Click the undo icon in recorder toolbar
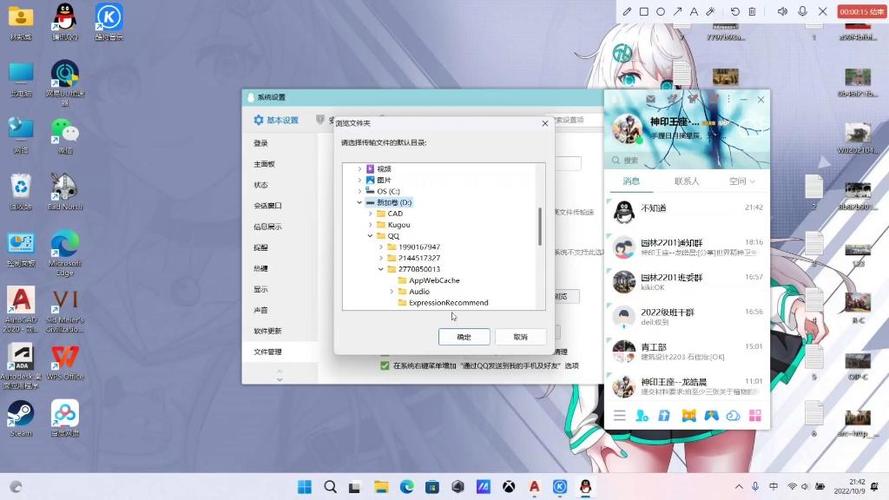Viewport: 889px width, 500px height. (x=735, y=11)
